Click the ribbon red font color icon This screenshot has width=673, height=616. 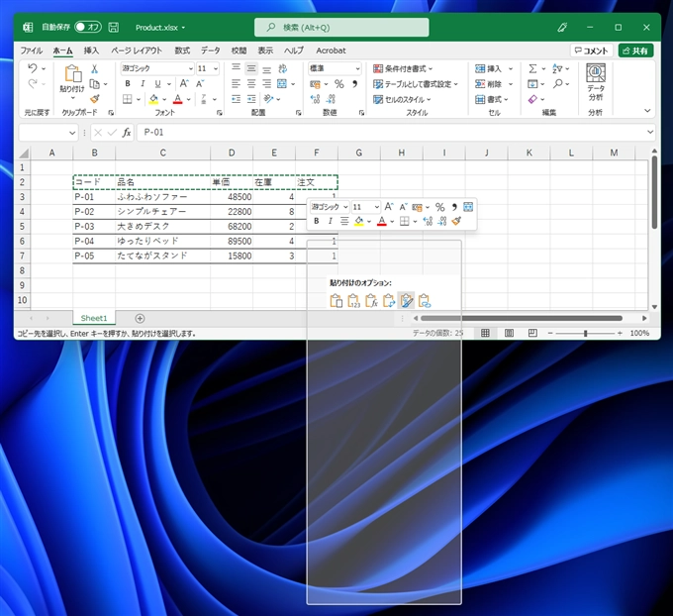(x=178, y=99)
